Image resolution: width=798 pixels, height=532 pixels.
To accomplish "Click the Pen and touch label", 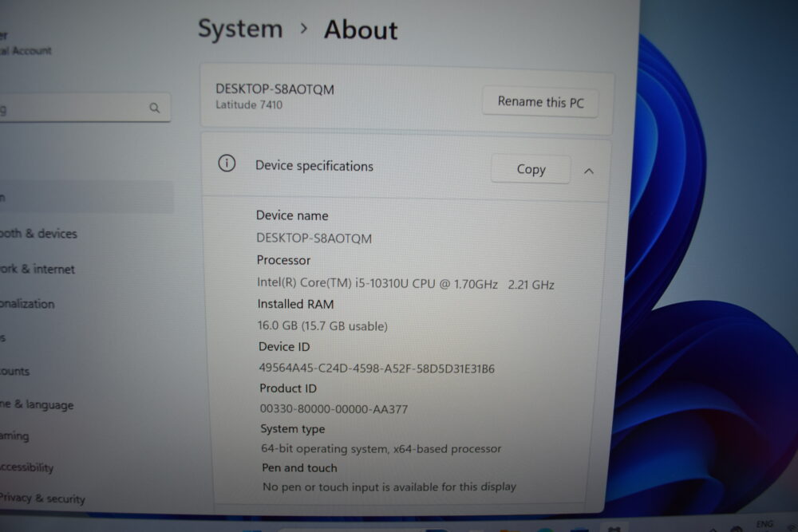I will tap(299, 467).
